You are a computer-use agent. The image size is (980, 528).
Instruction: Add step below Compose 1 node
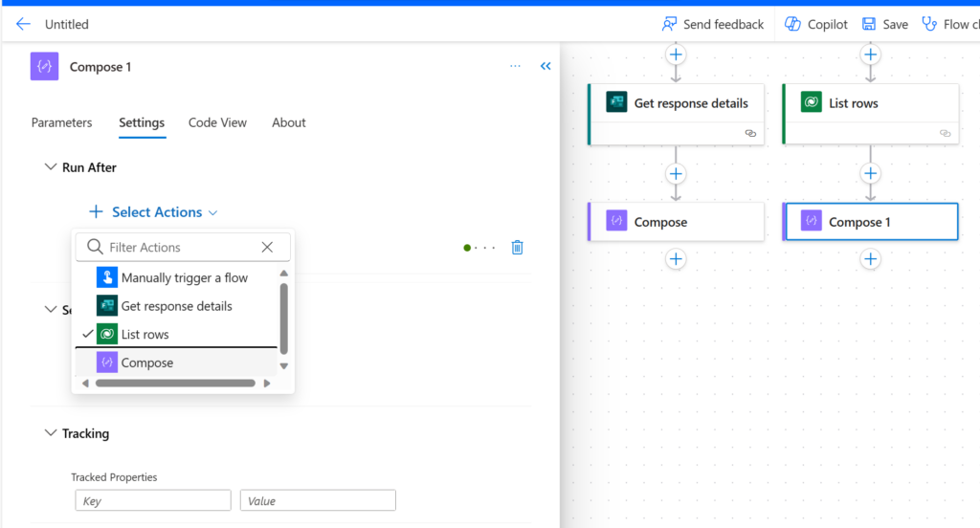pos(870,258)
